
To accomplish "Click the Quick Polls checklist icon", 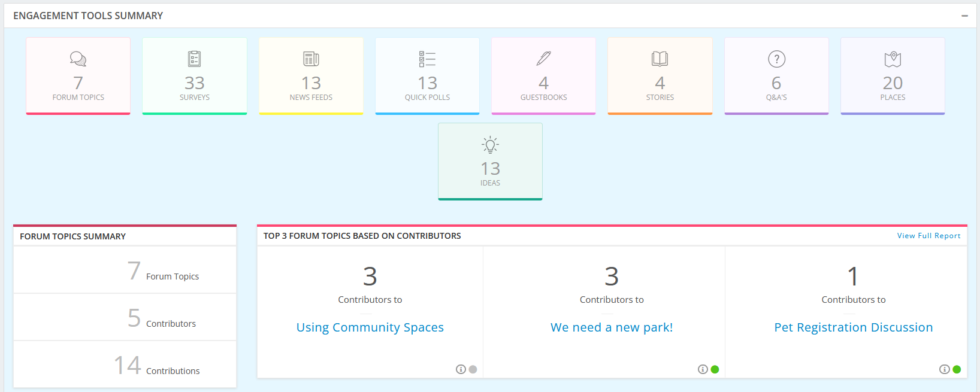I will click(x=427, y=59).
